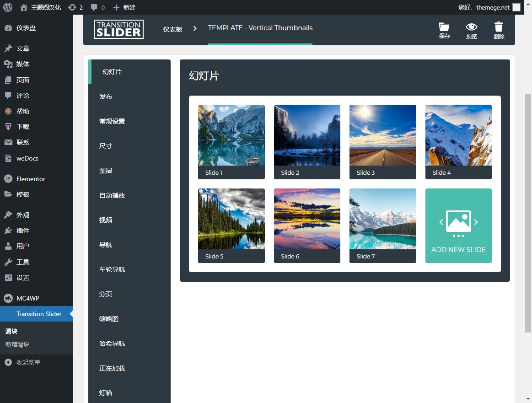Click the WordPress logo icon
The width and height of the screenshot is (532, 403).
pyautogui.click(x=8, y=7)
